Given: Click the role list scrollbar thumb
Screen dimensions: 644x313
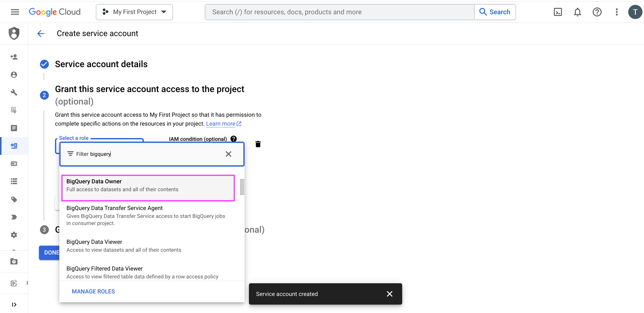Looking at the screenshot, I should (242, 187).
